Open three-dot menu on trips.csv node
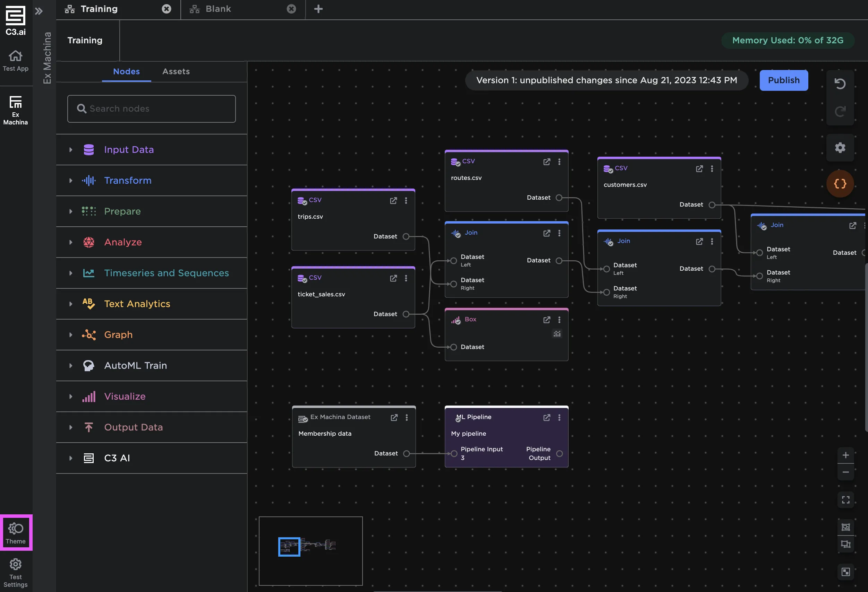Image resolution: width=868 pixels, height=592 pixels. tap(406, 201)
